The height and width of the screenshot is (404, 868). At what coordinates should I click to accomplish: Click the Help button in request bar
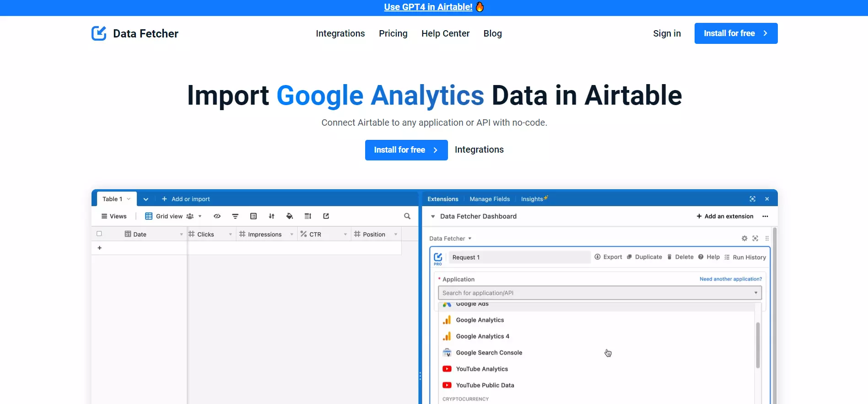[709, 257]
